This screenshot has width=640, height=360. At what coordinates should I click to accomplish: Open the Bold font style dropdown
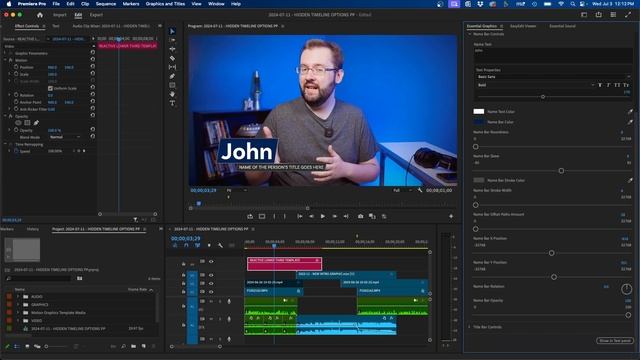pos(535,85)
